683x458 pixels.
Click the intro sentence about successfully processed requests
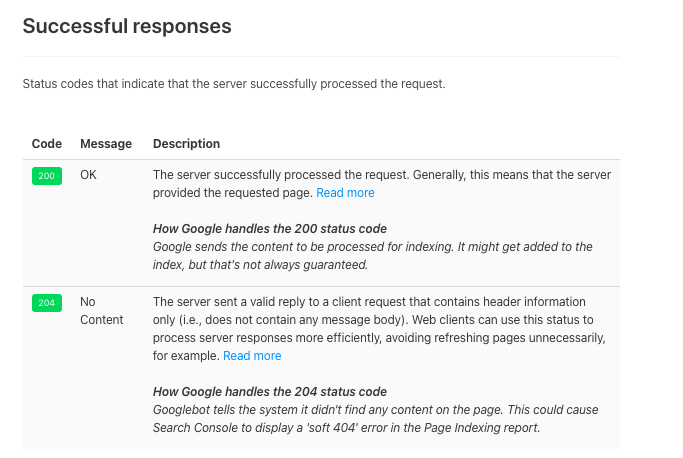(234, 84)
